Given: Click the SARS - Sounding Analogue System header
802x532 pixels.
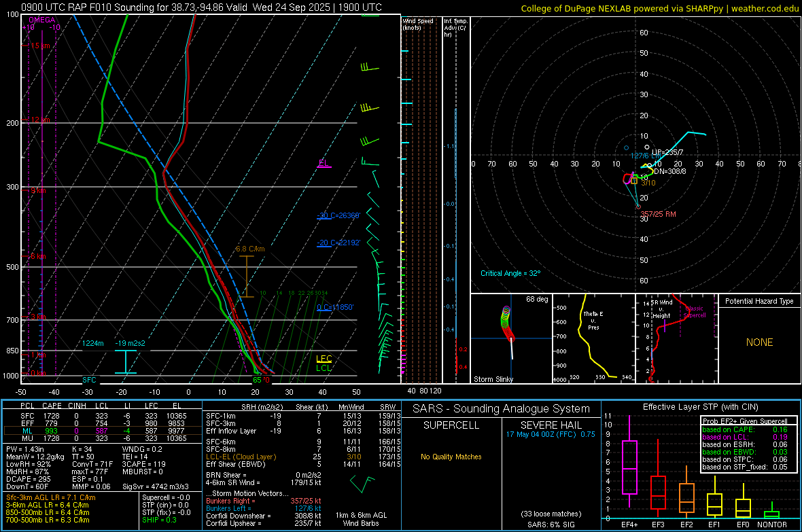Looking at the screenshot, I should [502, 409].
